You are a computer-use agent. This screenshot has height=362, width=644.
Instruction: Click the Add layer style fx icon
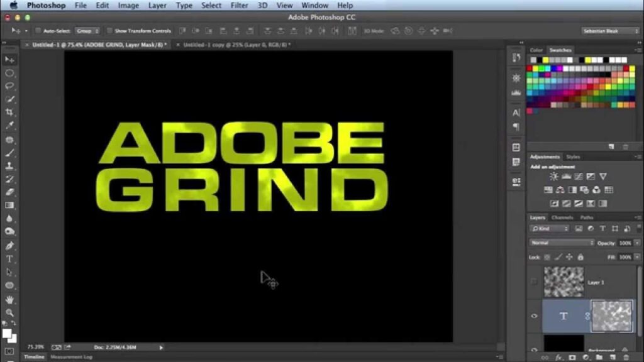coord(558,358)
